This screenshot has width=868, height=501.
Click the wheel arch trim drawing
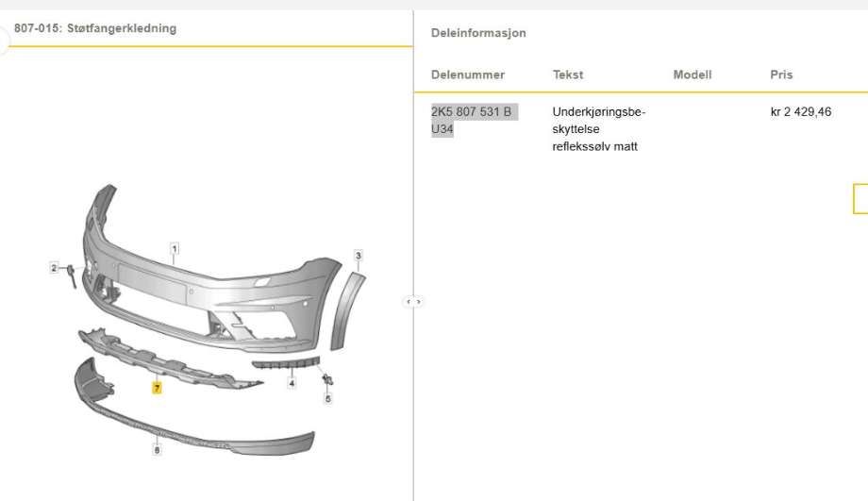[x=347, y=311]
